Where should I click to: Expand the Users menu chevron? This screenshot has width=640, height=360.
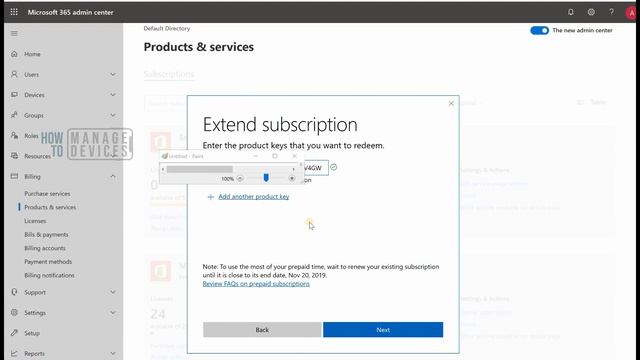(x=113, y=74)
